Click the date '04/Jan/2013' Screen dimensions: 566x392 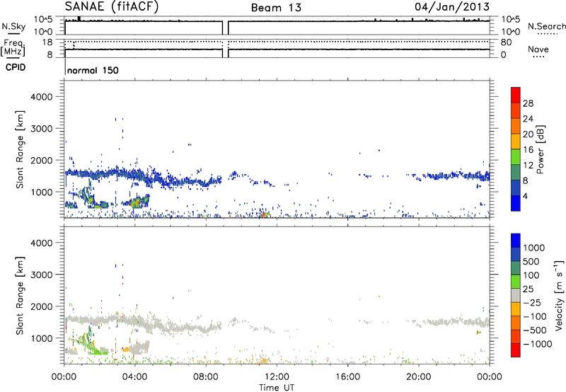[x=452, y=6]
